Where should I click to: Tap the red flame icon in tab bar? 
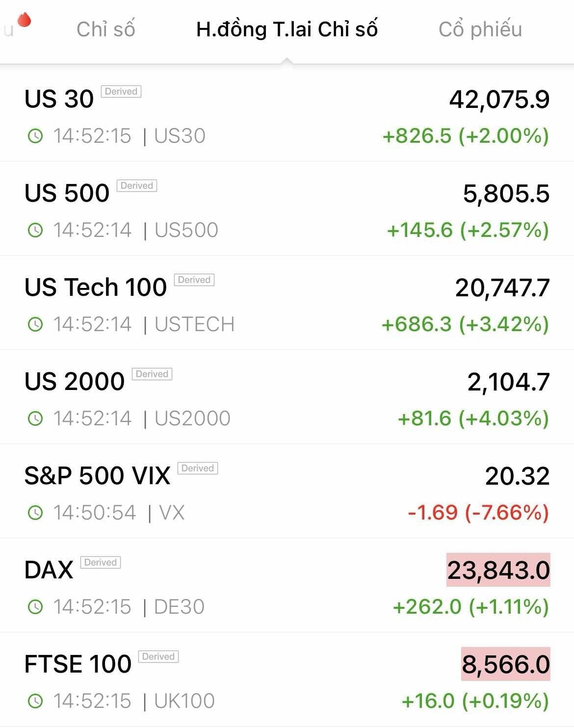pos(24,21)
